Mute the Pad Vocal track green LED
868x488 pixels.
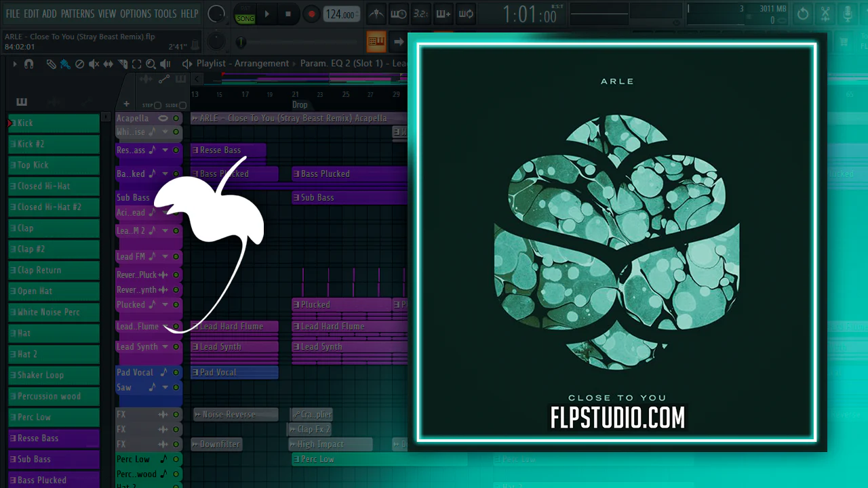pos(176,372)
